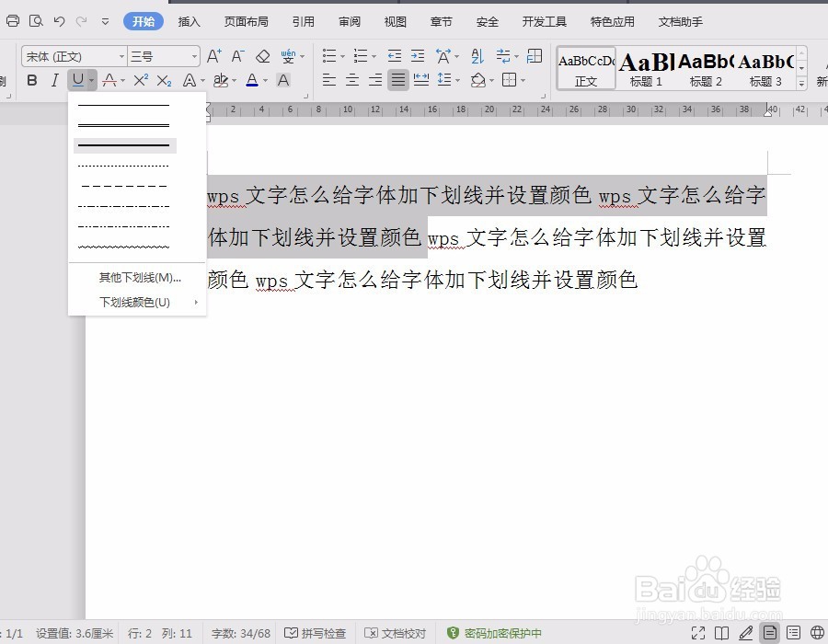
Task: Decrease font size with A- icon
Action: (237, 56)
